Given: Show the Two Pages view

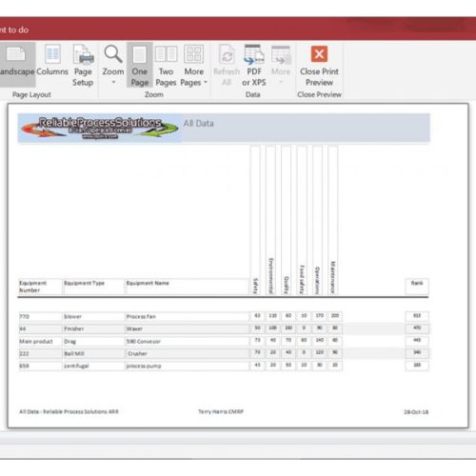Looking at the screenshot, I should click(166, 65).
